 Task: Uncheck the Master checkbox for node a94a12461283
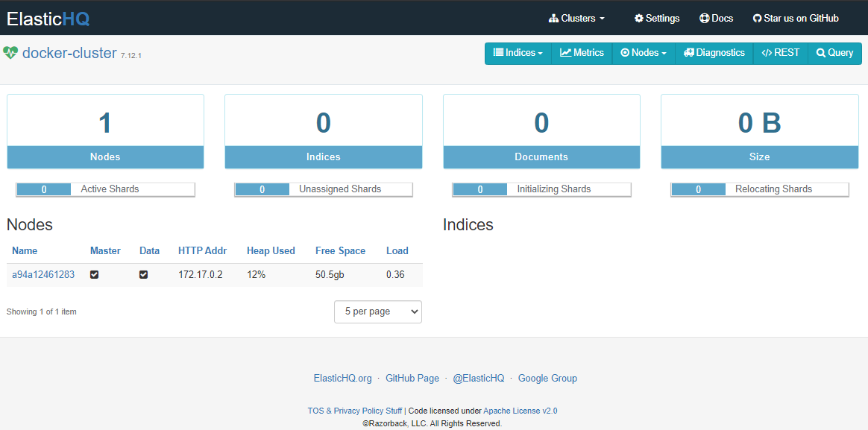tap(94, 274)
